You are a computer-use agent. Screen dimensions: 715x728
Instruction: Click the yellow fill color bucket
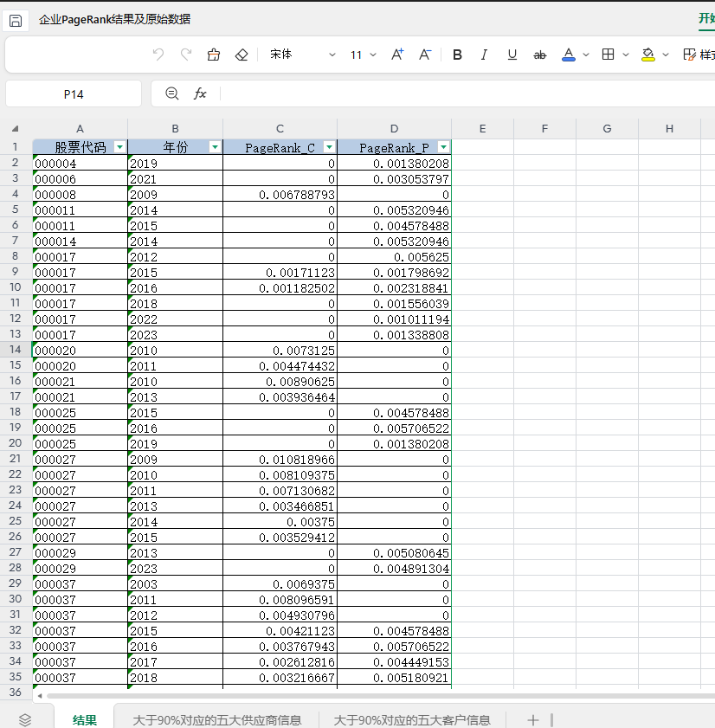[647, 55]
